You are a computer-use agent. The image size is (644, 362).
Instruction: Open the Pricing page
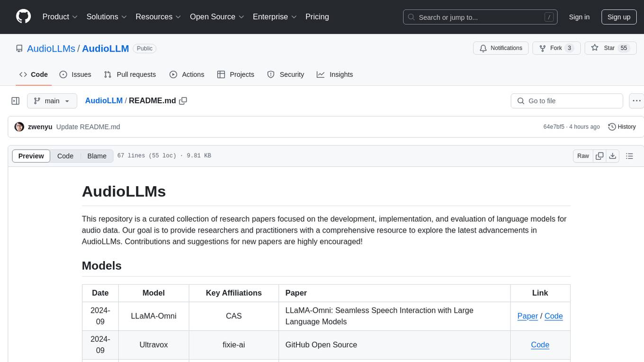(317, 17)
